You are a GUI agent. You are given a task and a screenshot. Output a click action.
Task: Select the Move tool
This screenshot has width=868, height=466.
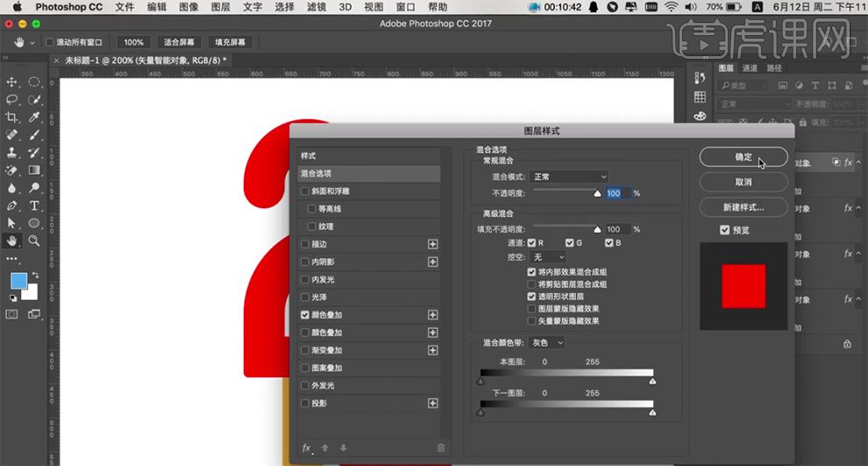[11, 82]
